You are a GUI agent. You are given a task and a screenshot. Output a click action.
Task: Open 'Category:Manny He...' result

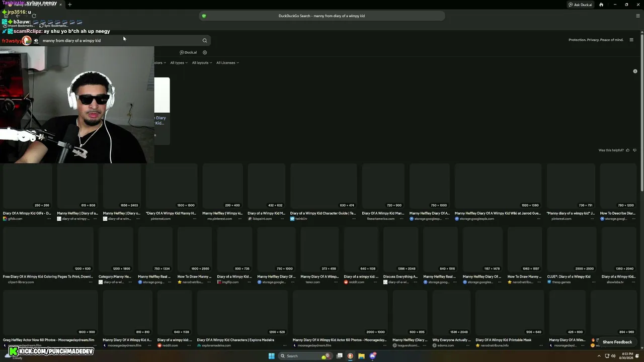(x=115, y=277)
